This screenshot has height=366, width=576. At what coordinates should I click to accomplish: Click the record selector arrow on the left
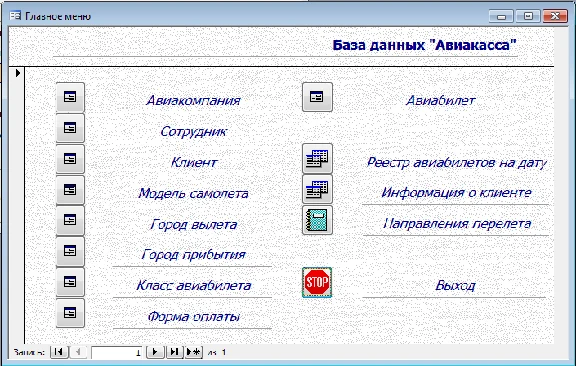tap(17, 73)
